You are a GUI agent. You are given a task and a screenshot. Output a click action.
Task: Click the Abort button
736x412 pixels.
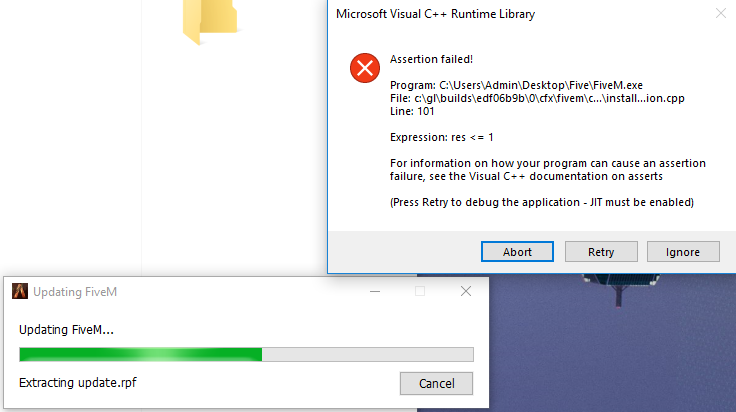pos(517,252)
